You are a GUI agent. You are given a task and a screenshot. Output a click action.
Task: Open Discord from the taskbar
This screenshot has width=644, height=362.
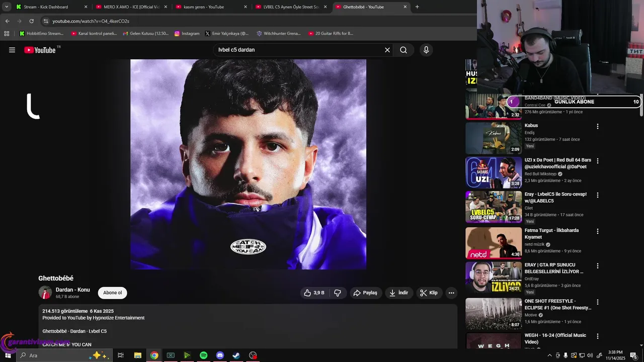[x=220, y=355]
